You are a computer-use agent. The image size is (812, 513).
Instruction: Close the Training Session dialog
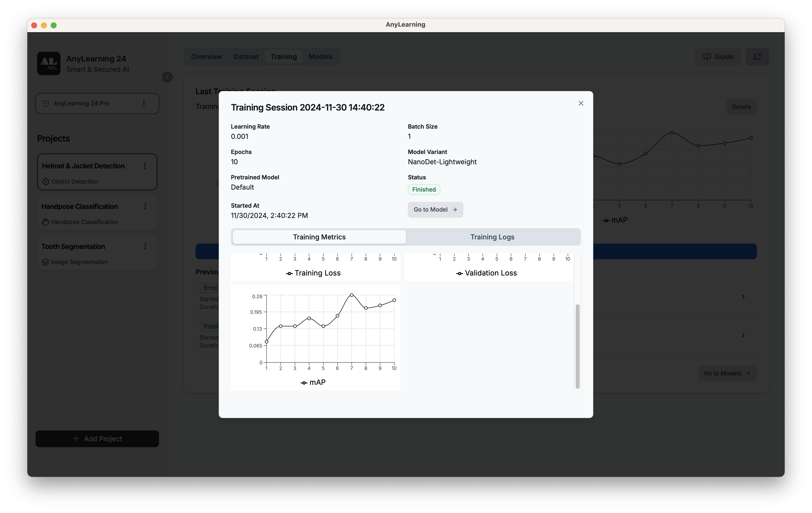point(581,103)
